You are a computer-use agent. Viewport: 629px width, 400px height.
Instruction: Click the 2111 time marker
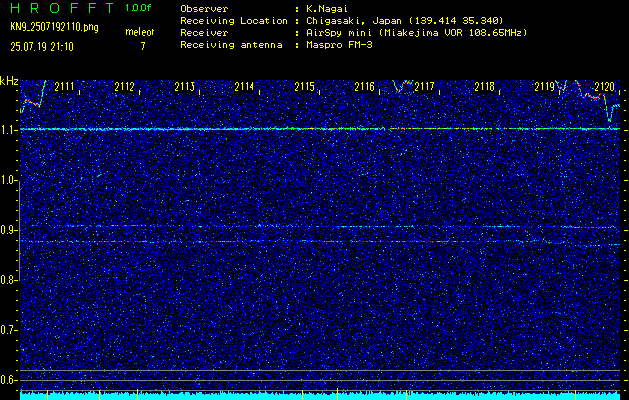pyautogui.click(x=64, y=86)
